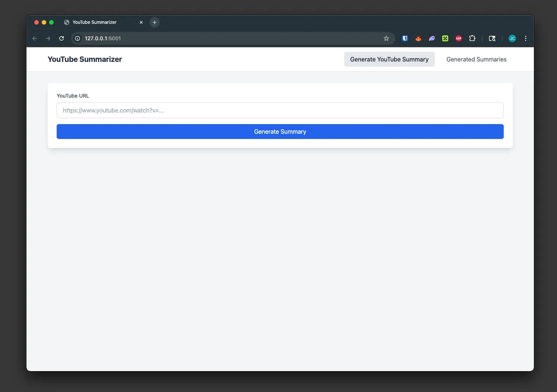Open the Generated Summaries page
The image size is (557, 392).
[476, 59]
